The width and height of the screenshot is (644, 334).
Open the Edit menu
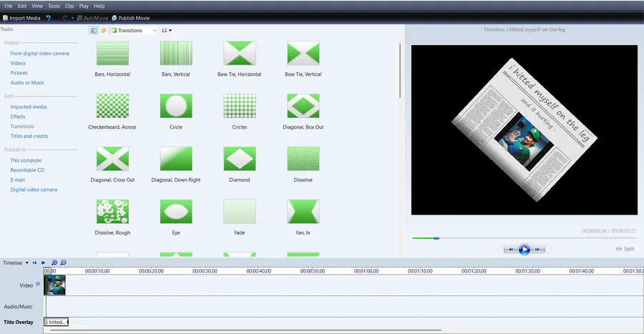click(22, 6)
